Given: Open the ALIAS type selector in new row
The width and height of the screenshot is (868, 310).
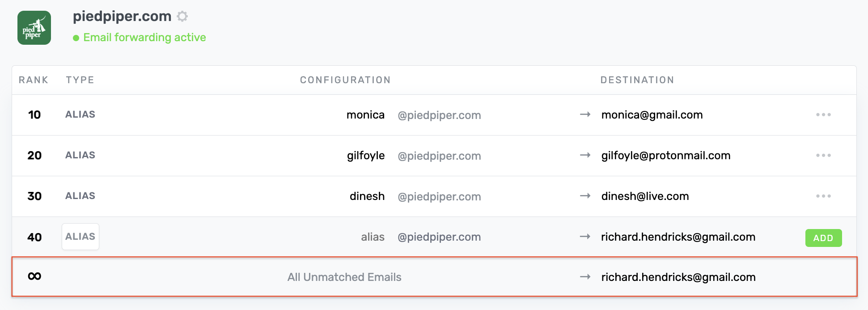Looking at the screenshot, I should tap(80, 237).
